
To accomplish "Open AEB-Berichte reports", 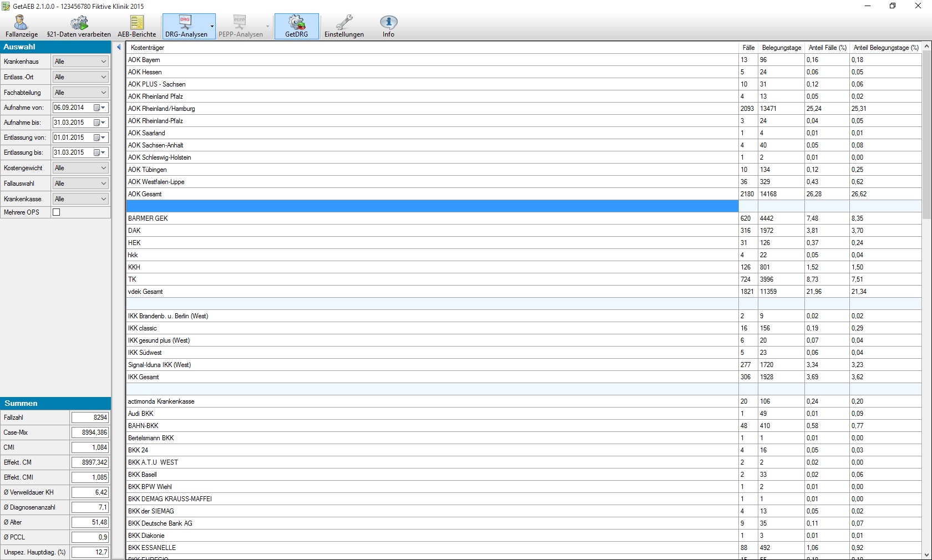I will (136, 27).
